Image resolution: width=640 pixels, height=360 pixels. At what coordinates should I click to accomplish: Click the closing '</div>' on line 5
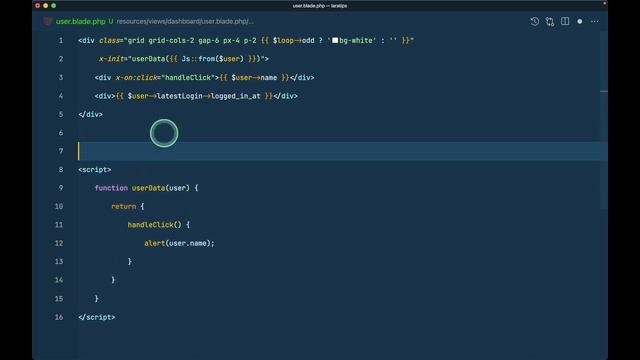(x=90, y=114)
